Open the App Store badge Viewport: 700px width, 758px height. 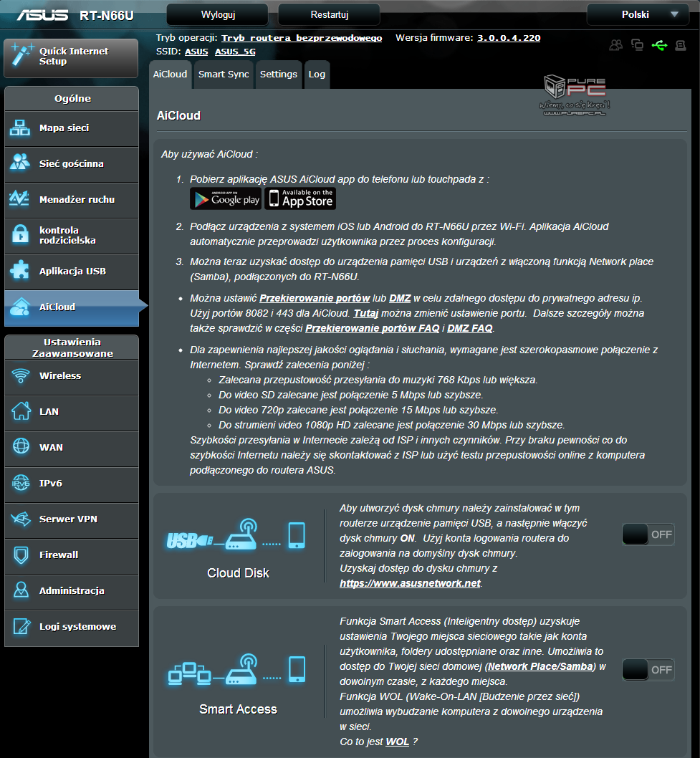[300, 198]
